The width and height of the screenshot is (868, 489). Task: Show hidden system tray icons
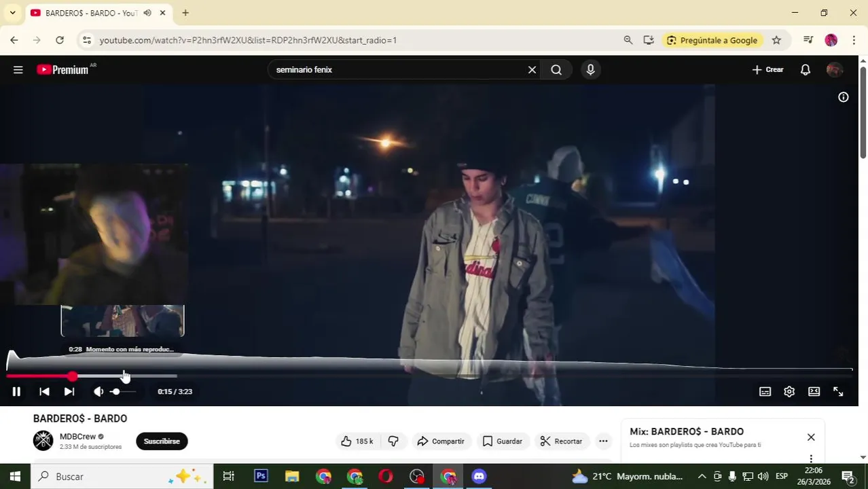tap(702, 476)
